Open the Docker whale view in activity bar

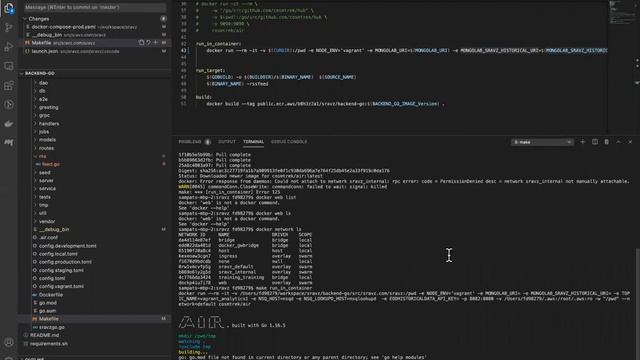[9, 124]
